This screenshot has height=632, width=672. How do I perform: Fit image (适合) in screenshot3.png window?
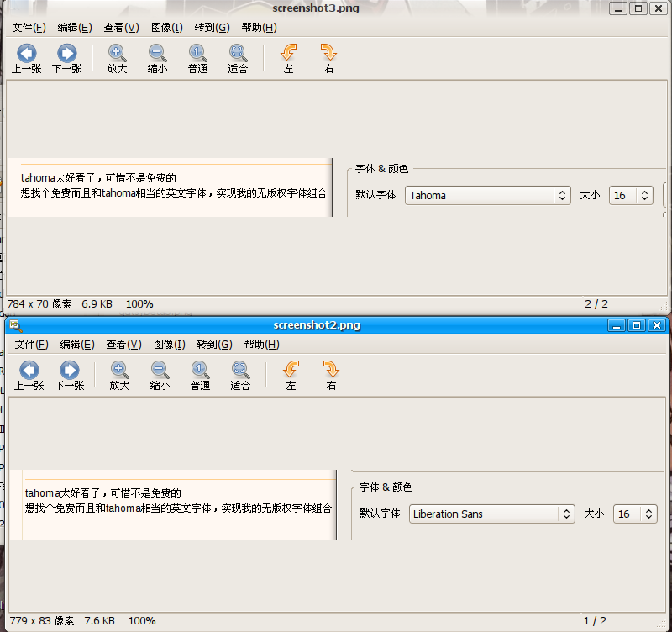tap(238, 59)
